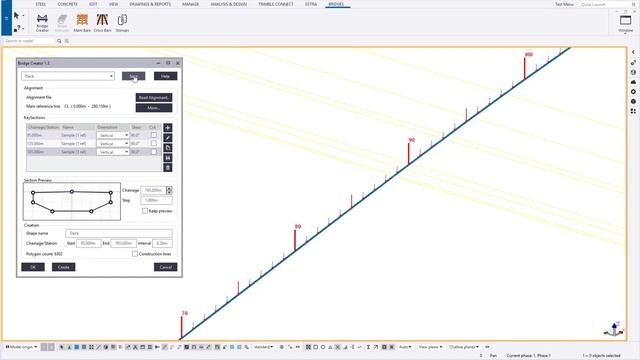Click the view coordinate axis symbol
Image resolution: width=640 pixels, height=360 pixels.
[614, 329]
